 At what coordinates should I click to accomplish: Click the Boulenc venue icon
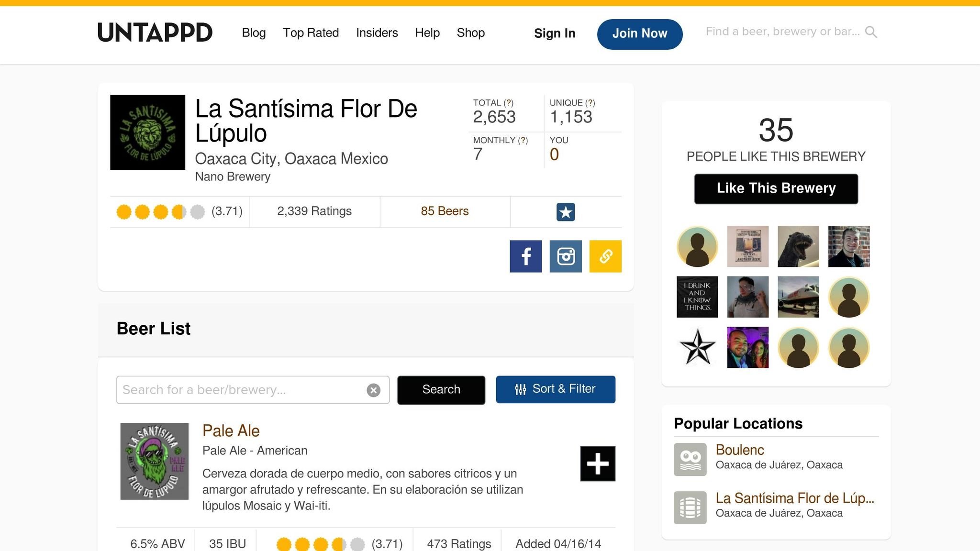coord(690,459)
